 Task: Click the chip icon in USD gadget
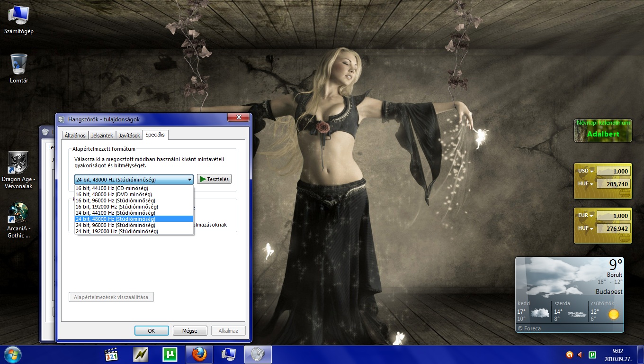coord(624,193)
